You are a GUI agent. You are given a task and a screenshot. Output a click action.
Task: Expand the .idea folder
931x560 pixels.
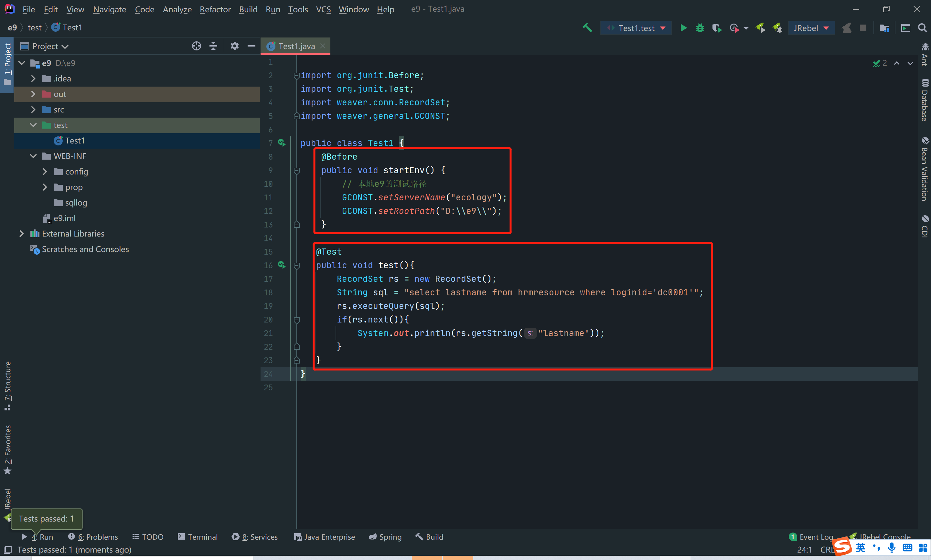[x=33, y=79]
